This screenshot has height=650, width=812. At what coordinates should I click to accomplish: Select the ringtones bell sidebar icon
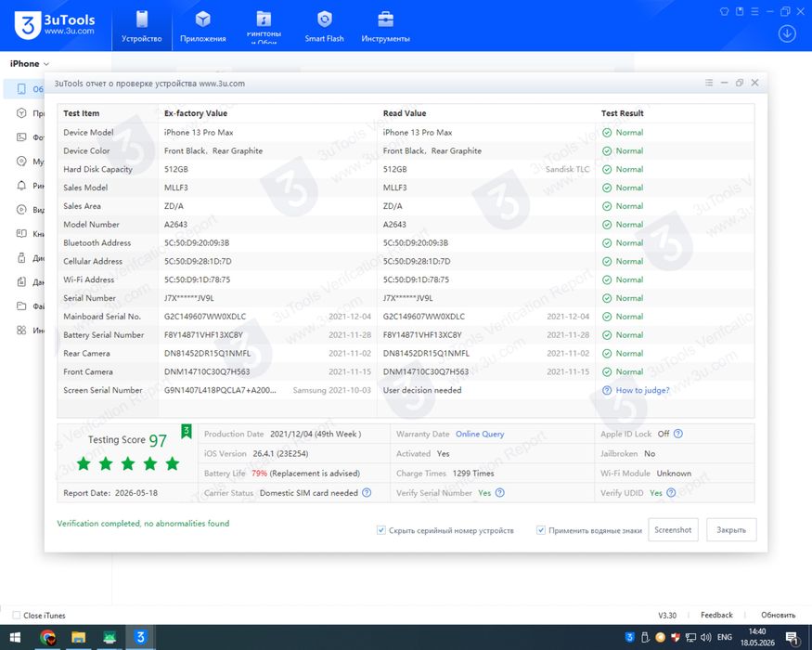(x=21, y=185)
